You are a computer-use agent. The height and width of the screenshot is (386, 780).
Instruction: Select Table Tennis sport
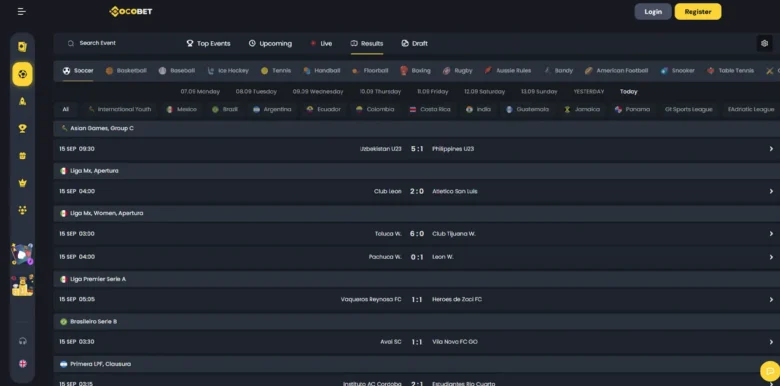coord(730,71)
